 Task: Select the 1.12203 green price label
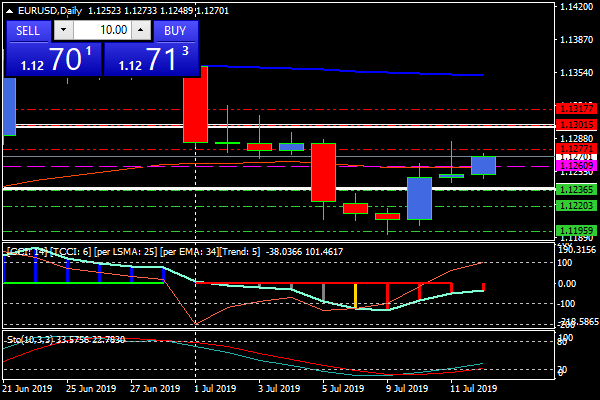577,206
